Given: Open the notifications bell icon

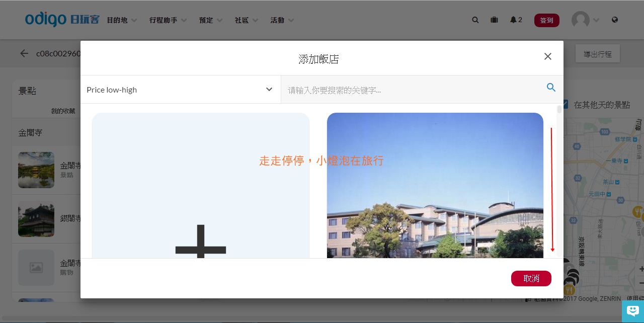Looking at the screenshot, I should pyautogui.click(x=513, y=20).
